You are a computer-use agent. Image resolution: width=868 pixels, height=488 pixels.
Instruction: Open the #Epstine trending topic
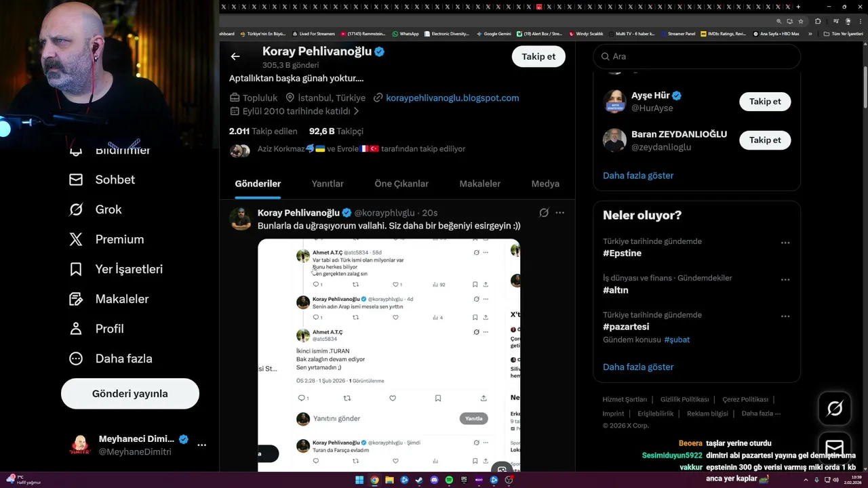click(622, 253)
